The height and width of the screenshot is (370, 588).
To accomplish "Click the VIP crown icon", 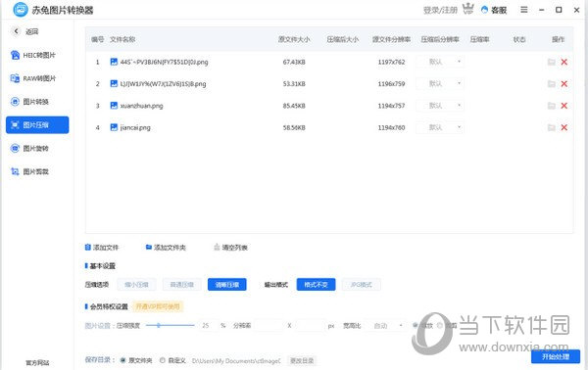I will pyautogui.click(x=468, y=9).
